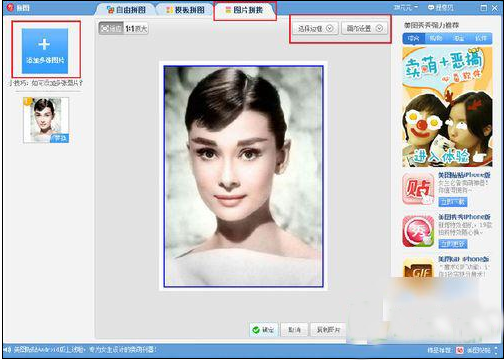
Task: Select the third recommendation category tab
Action: point(459,38)
